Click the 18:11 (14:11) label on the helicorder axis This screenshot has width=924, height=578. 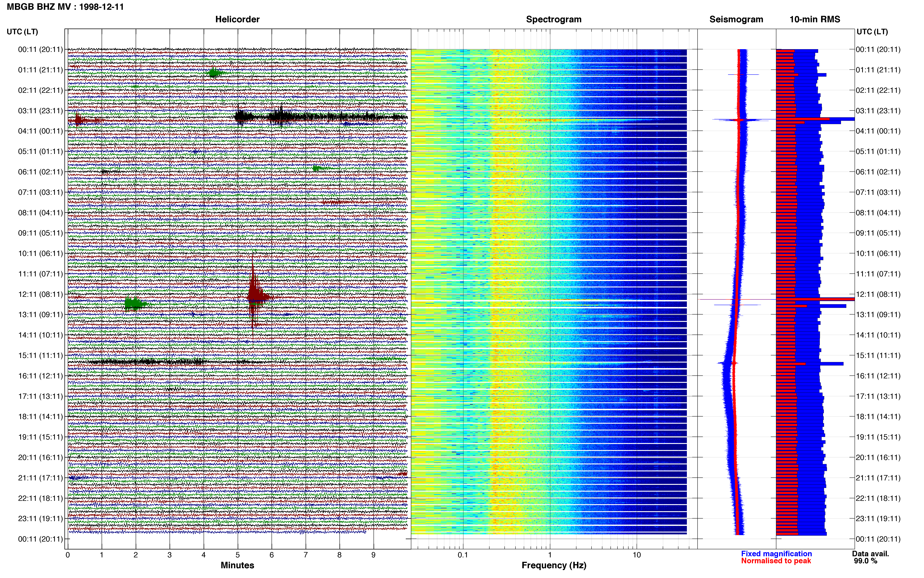tap(41, 417)
